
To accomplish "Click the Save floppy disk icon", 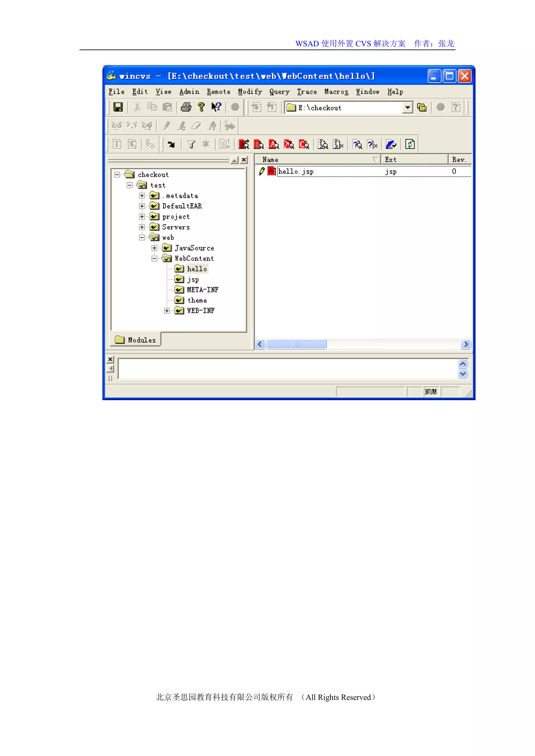I will (118, 107).
